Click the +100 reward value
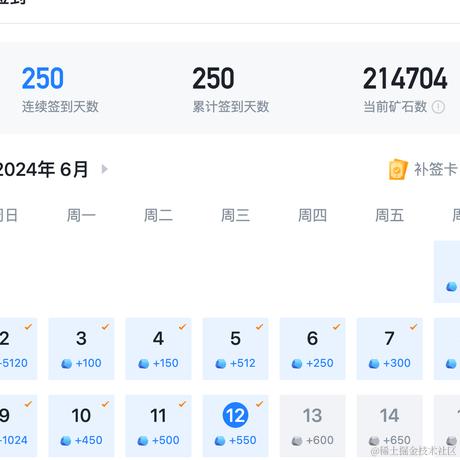 (x=89, y=363)
